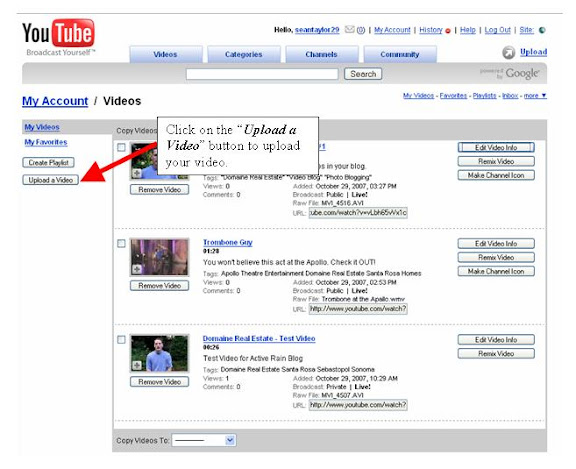Click the inbox count (0) link

(361, 30)
